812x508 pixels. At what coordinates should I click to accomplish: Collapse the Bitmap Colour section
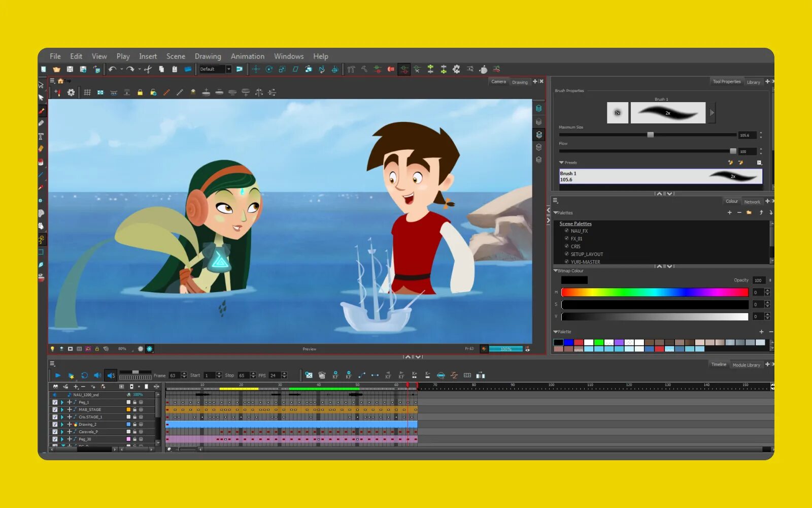click(x=555, y=271)
